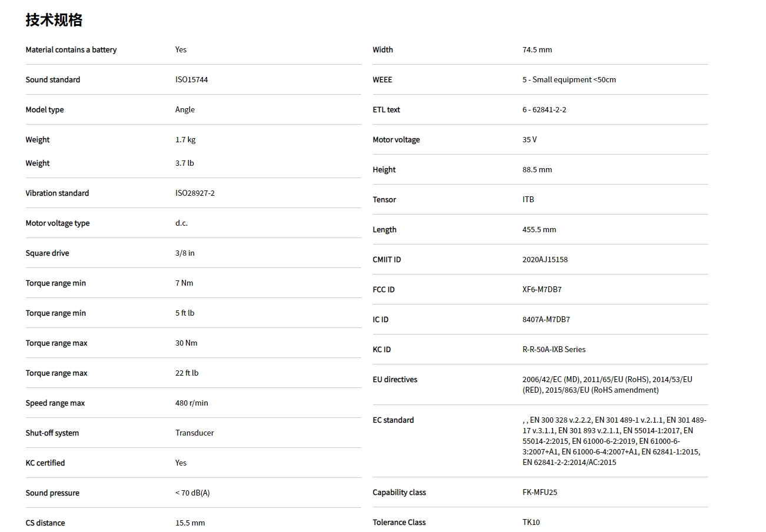Click the Width 74.5 mm value
Viewport: 766px width, 532px height.
tap(537, 50)
